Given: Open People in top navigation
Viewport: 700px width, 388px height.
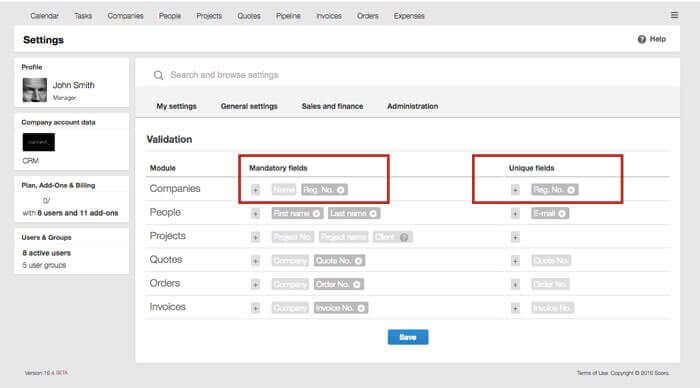Looking at the screenshot, I should pos(170,16).
